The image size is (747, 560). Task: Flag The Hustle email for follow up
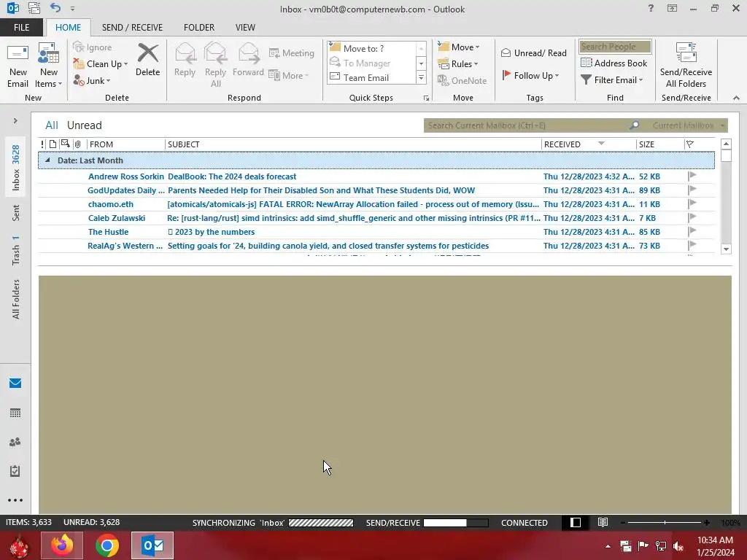(x=692, y=231)
